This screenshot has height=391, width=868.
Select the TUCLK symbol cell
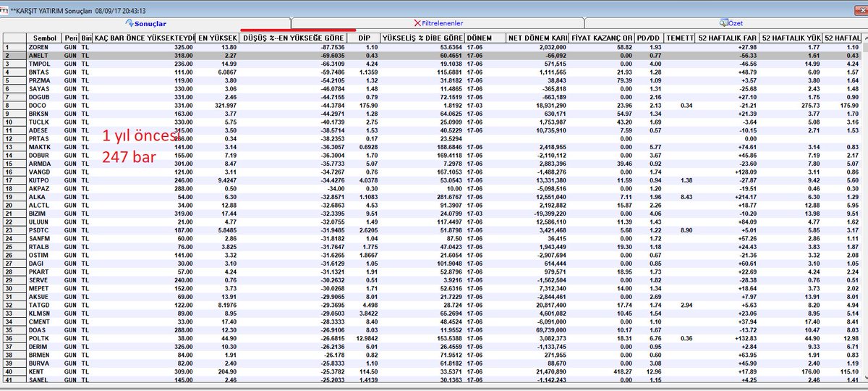pyautogui.click(x=44, y=122)
